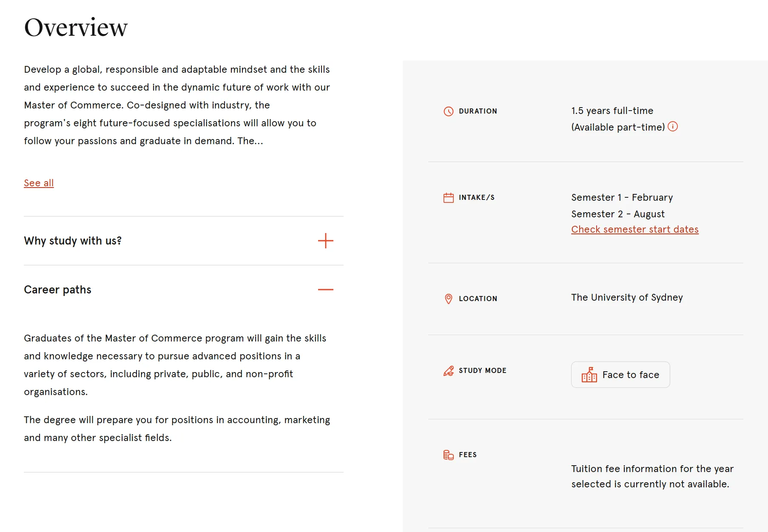Follow the "Check semester start dates" link
This screenshot has height=532, width=768.
(x=634, y=229)
